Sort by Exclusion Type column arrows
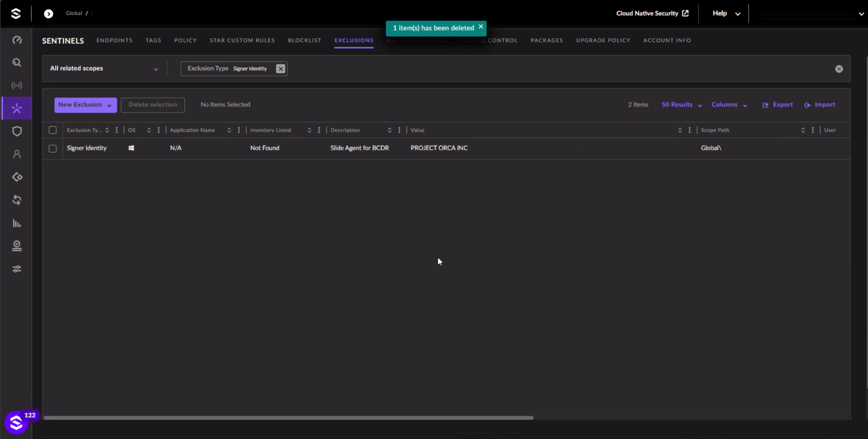The width and height of the screenshot is (868, 439). (107, 130)
